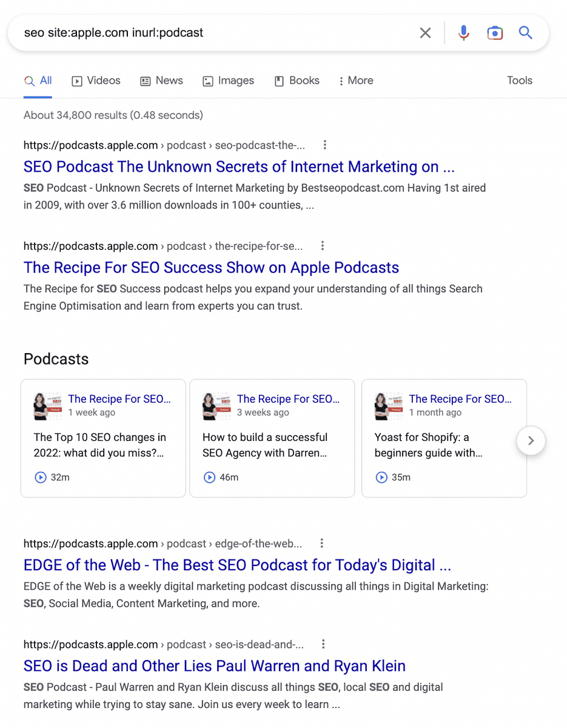Screen dimensions: 567x728
Task: Expand the More search categories menu
Action: 356,81
